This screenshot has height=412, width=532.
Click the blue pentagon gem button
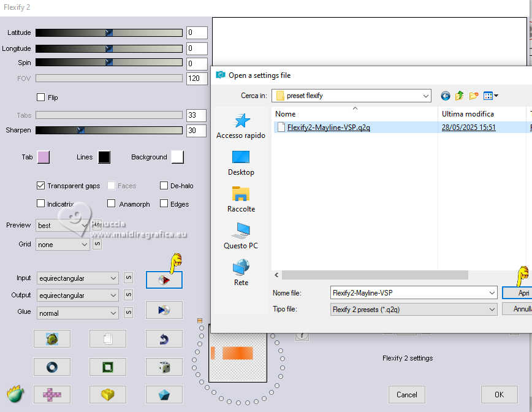[x=164, y=394]
